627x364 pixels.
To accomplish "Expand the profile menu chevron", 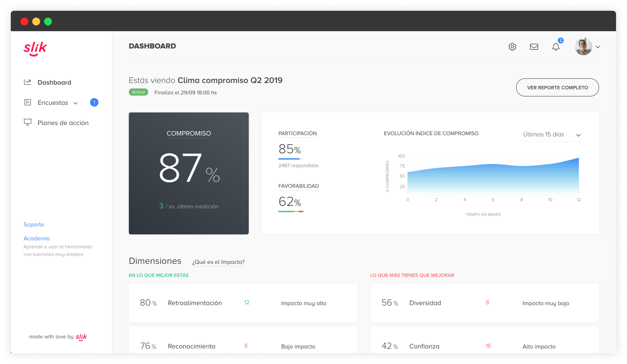I will click(x=598, y=47).
